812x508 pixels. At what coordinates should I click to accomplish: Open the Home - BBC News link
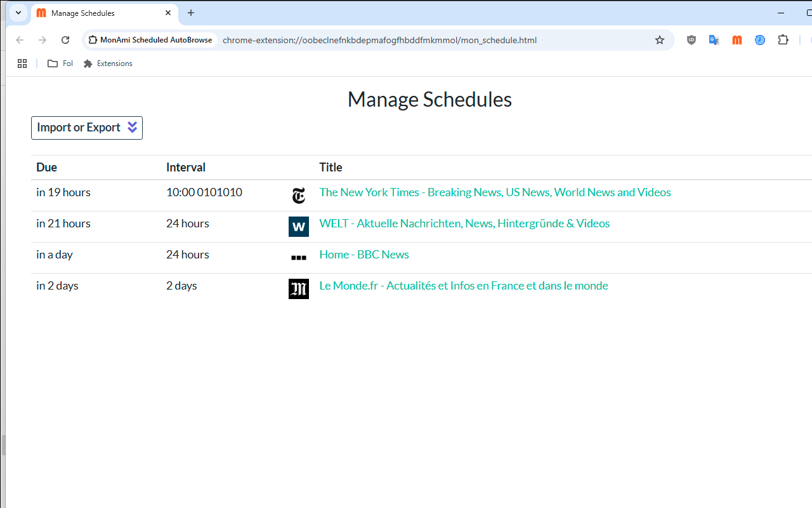[364, 255]
